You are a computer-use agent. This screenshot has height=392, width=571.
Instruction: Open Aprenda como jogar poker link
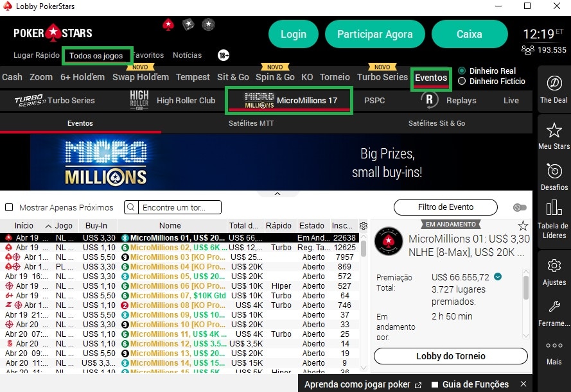point(357,384)
